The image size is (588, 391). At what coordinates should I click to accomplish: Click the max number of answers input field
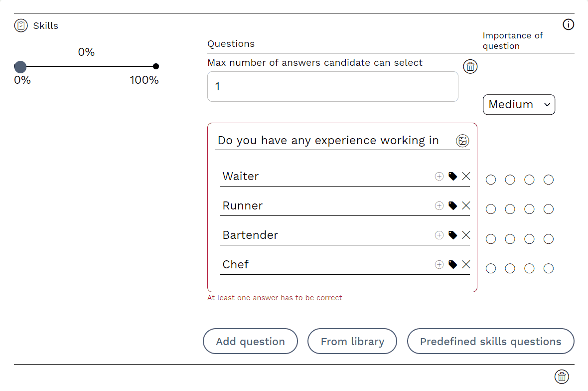(332, 87)
